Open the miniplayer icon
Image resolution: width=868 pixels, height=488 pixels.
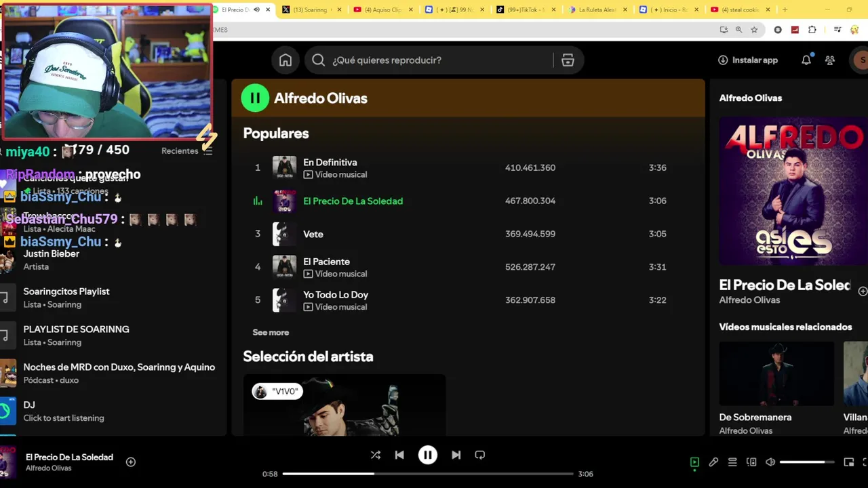tap(848, 462)
